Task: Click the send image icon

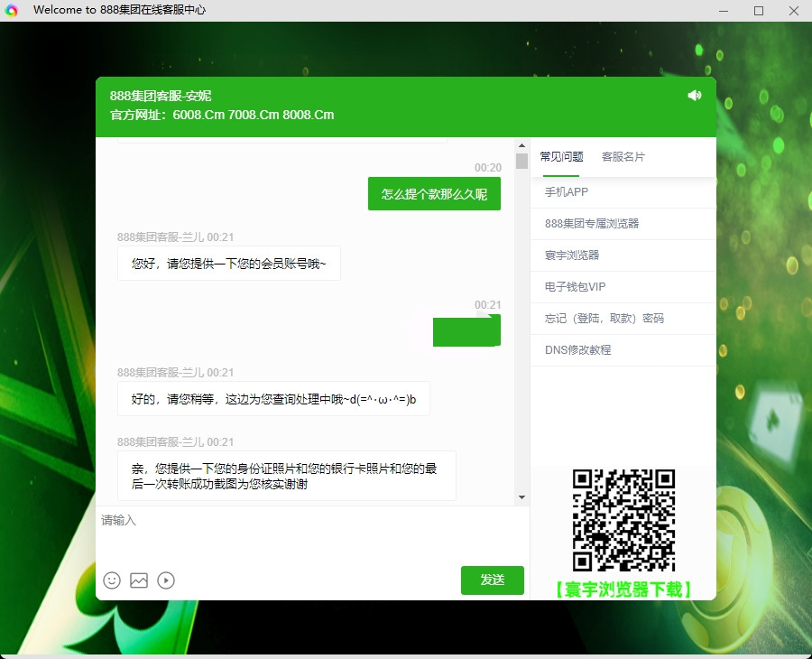Action: pyautogui.click(x=139, y=580)
